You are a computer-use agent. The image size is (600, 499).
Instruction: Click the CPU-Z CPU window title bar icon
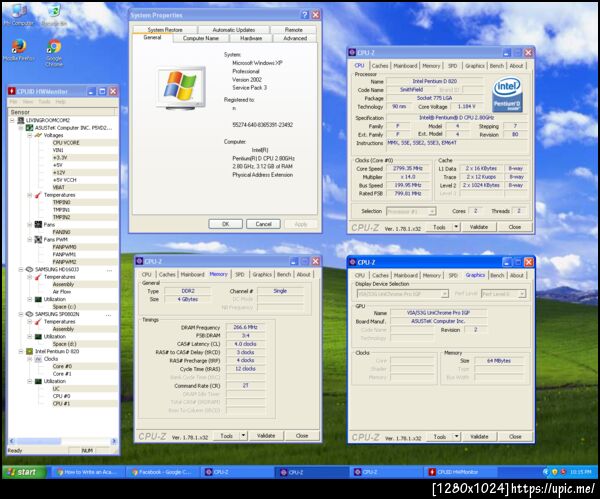pyautogui.click(x=352, y=53)
